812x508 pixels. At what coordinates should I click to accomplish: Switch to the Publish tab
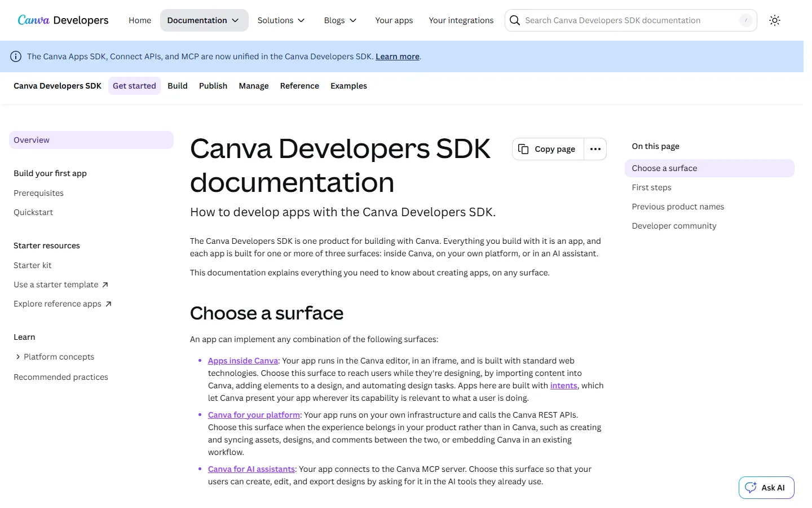[213, 86]
